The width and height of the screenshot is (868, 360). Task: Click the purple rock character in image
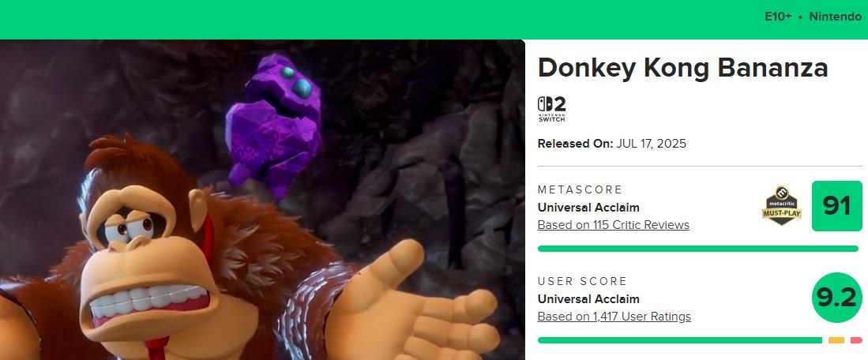pyautogui.click(x=273, y=126)
